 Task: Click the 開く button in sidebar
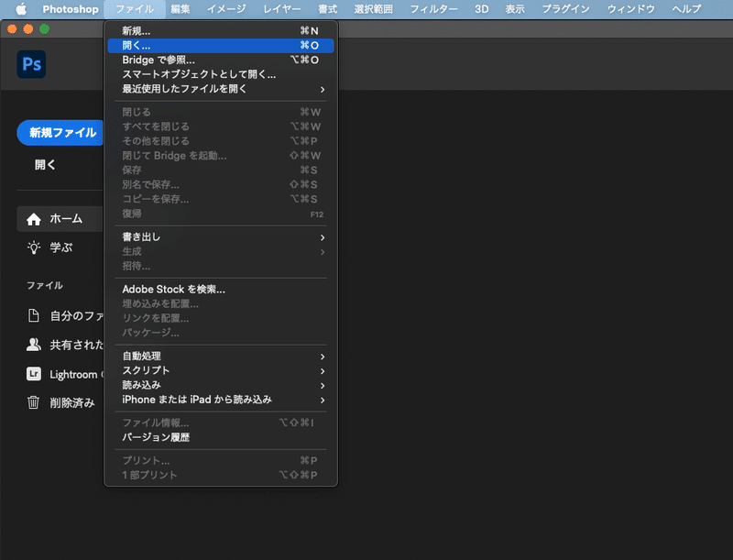point(45,165)
